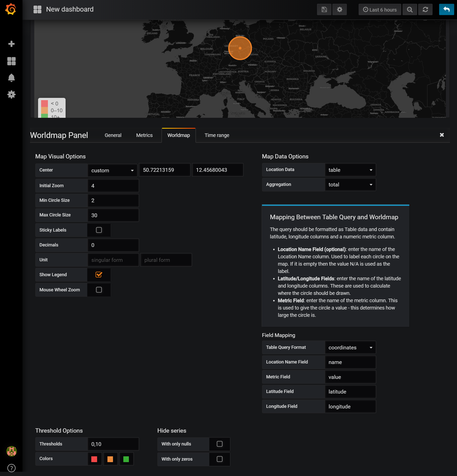The width and height of the screenshot is (457, 476).
Task: Enable Sticky Labels checkbox
Action: click(x=99, y=230)
